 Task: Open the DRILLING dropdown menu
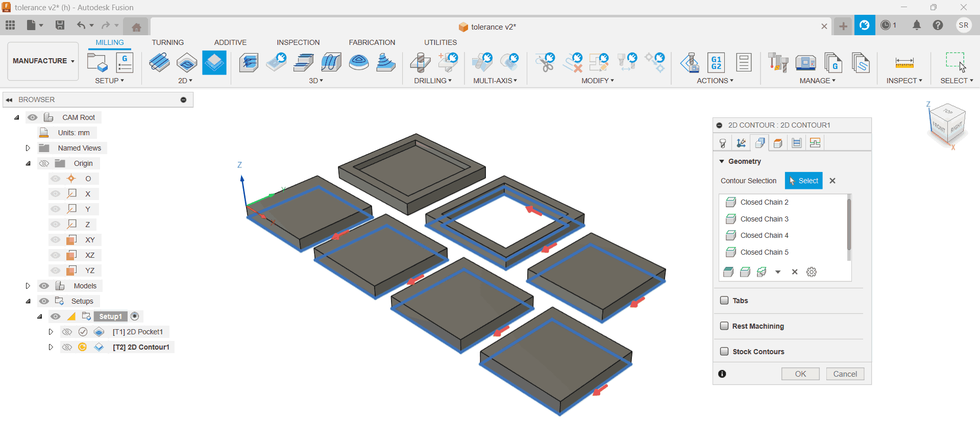(x=433, y=81)
